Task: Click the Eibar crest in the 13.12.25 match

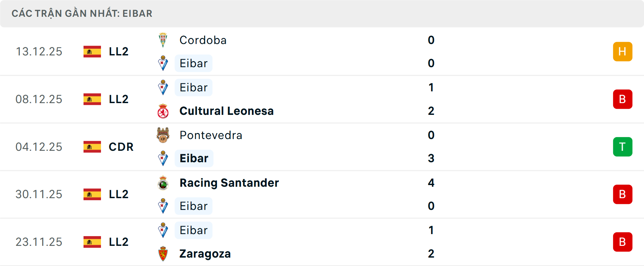Action: tap(163, 63)
